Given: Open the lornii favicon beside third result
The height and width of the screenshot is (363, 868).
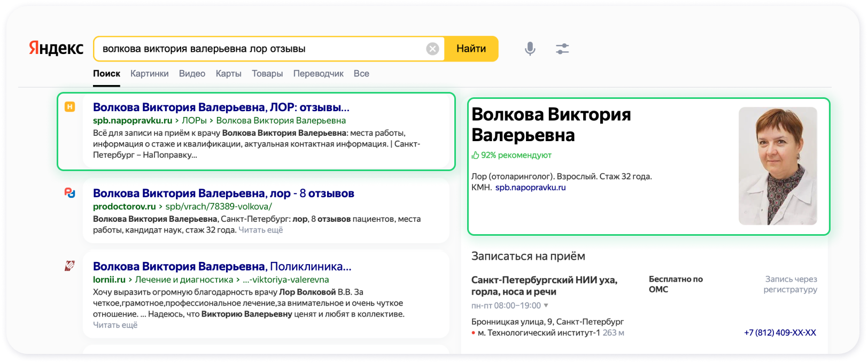Looking at the screenshot, I should 70,266.
